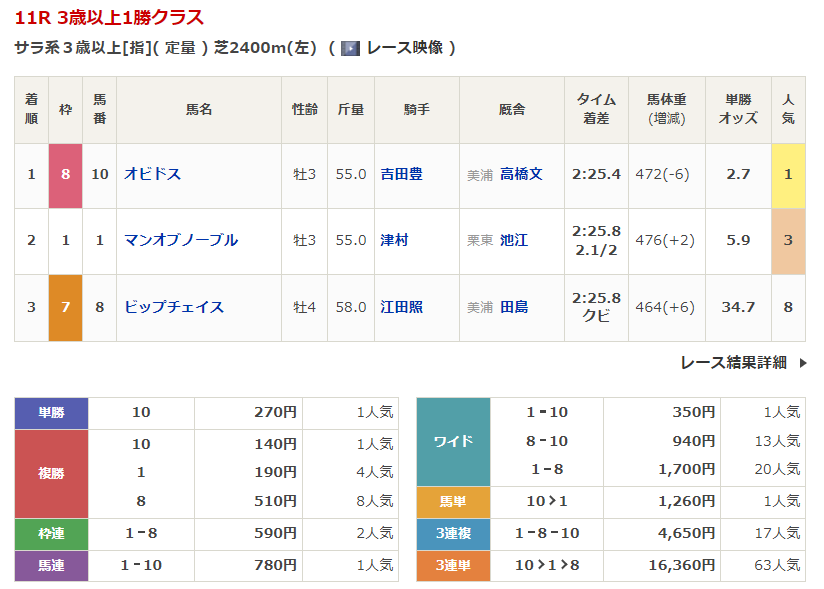Open trainer 高橋文 profile
The image size is (824, 589).
(x=521, y=174)
